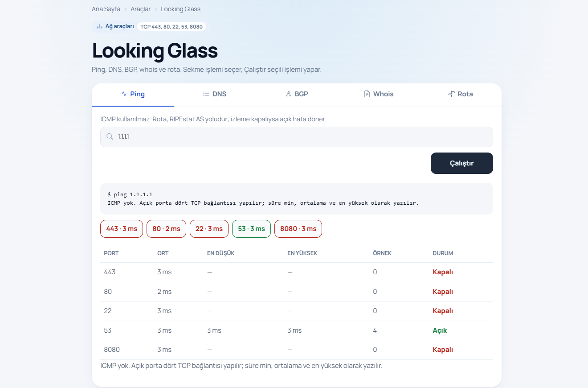The width and height of the screenshot is (588, 388).
Task: Focus the target field containing 1.1.1.1
Action: pos(297,137)
